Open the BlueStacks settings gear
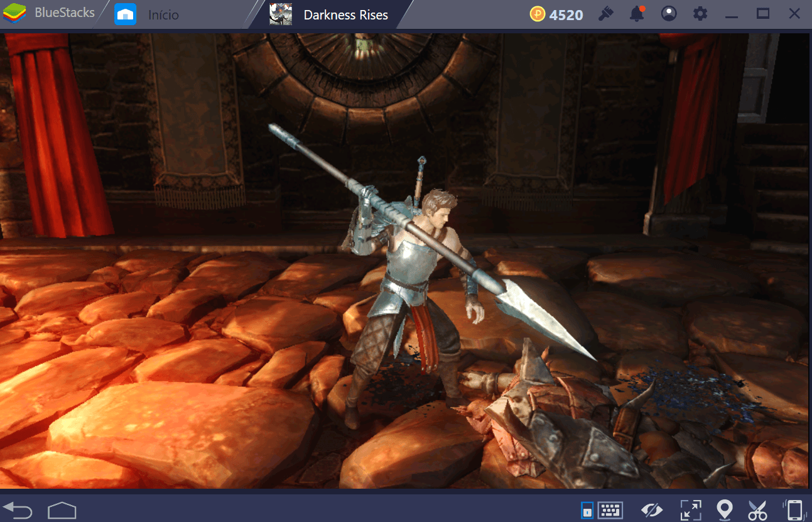This screenshot has height=522, width=812. point(700,14)
